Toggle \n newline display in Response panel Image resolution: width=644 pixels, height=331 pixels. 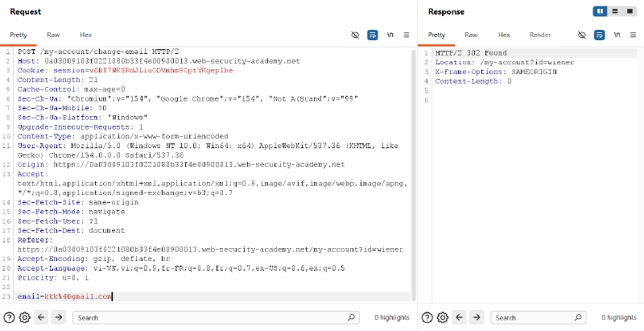617,35
